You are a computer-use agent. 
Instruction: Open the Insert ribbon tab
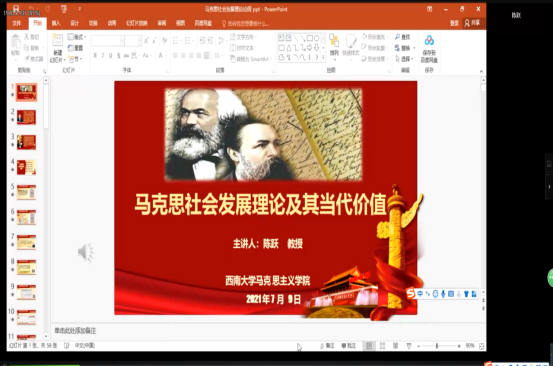tap(56, 23)
